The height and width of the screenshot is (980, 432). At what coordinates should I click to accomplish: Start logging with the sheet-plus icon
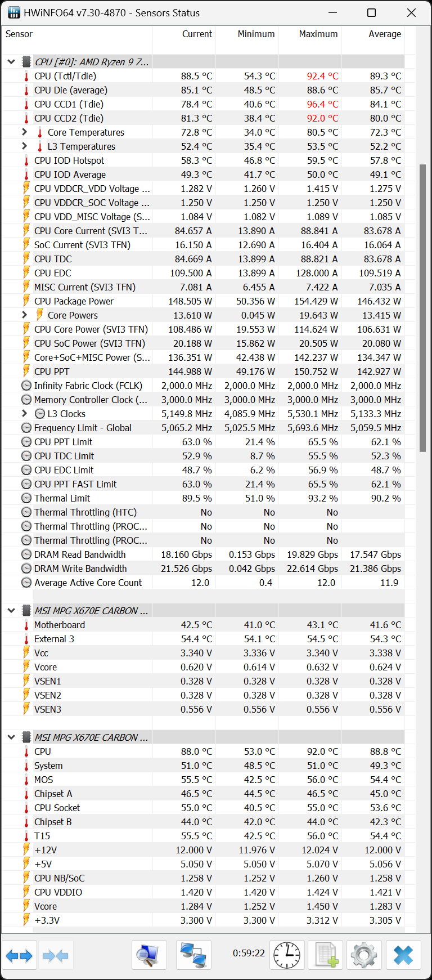tap(326, 955)
